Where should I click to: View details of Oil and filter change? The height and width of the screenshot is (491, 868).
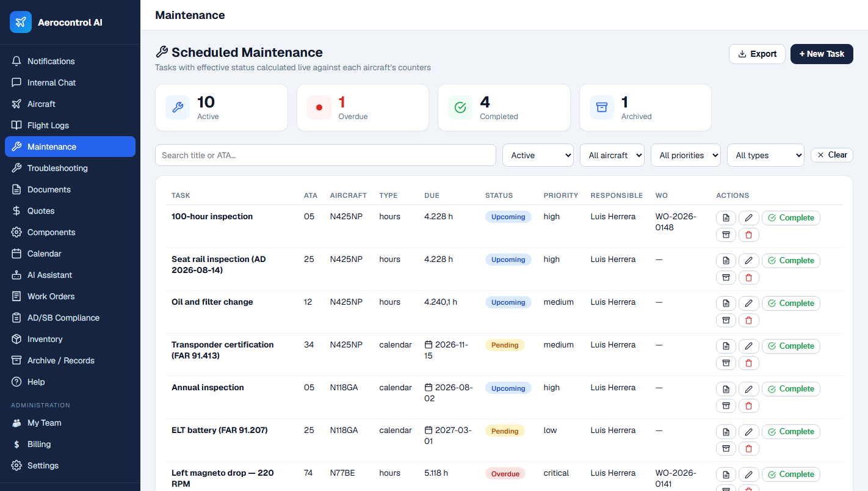[726, 304]
